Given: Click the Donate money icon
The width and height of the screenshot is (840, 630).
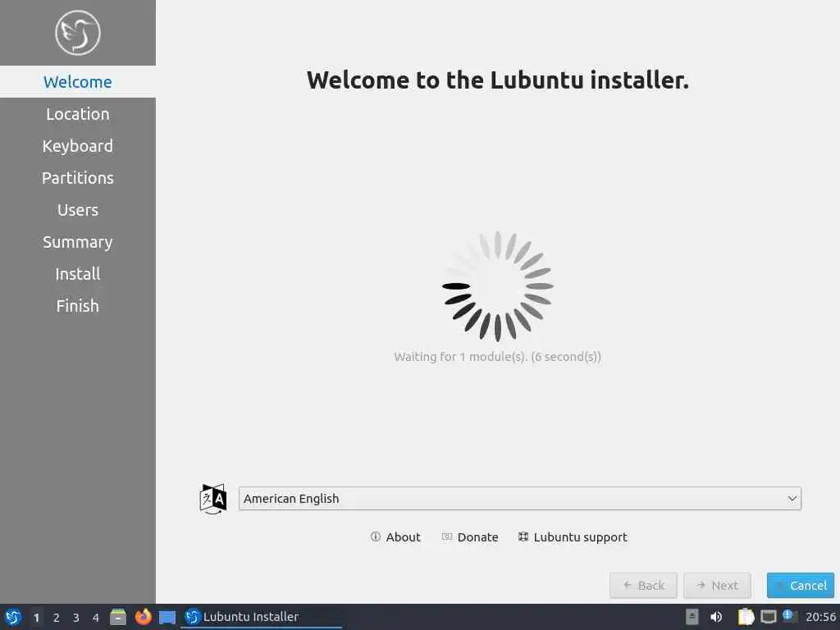Looking at the screenshot, I should click(x=447, y=536).
